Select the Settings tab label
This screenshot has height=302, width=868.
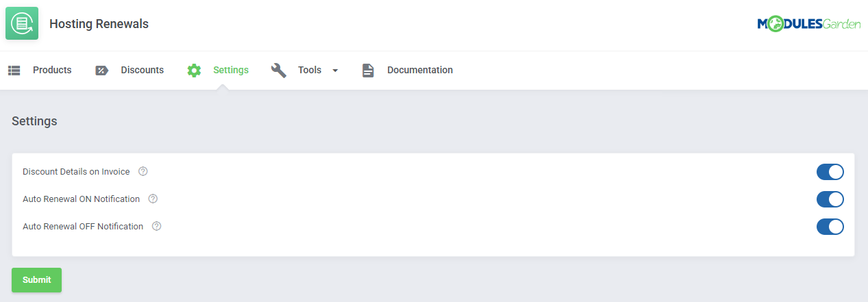[231, 70]
